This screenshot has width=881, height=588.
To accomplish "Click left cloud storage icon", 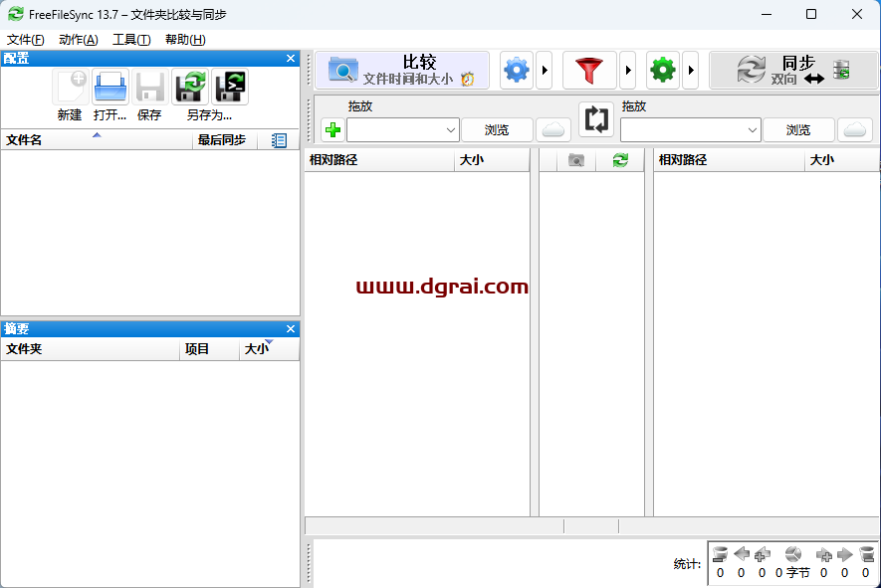I will [x=553, y=129].
